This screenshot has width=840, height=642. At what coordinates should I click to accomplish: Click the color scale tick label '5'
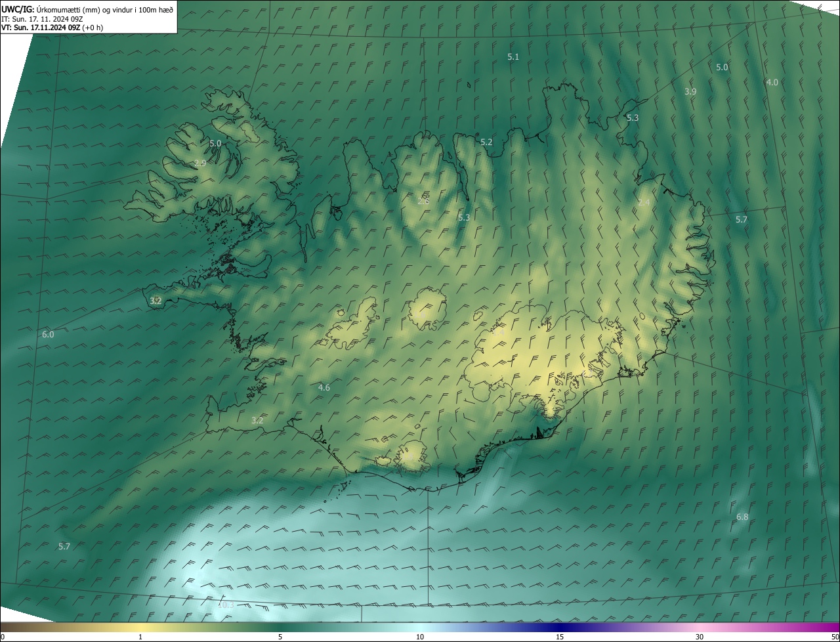280,637
